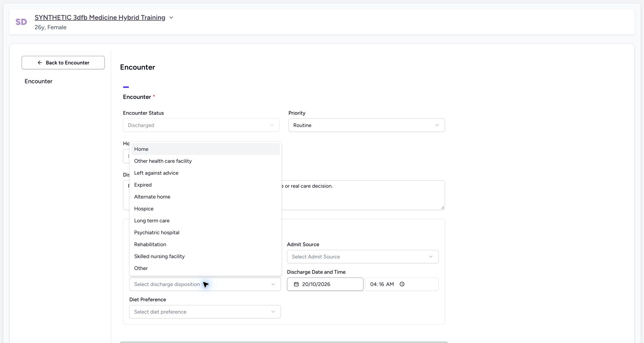Viewport: 644px width, 343px height.
Task: Select Rehabilitation option
Action: click(x=205, y=244)
